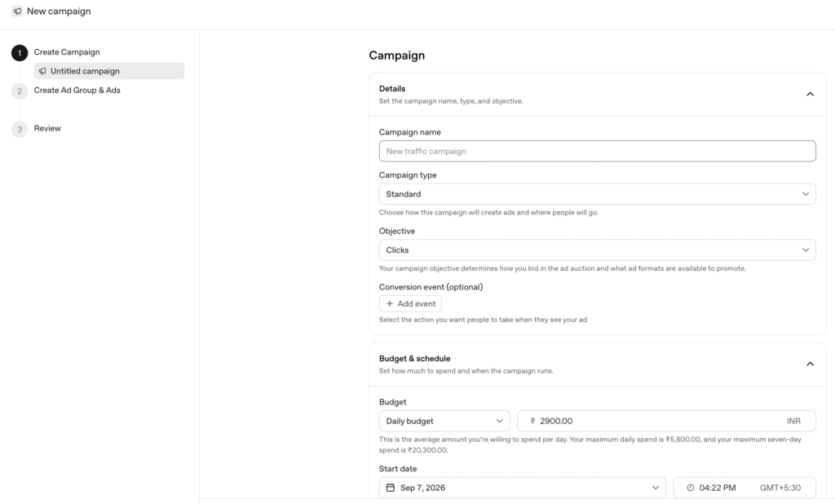Click the megaphone icon next to Untitled campaign

coord(42,71)
